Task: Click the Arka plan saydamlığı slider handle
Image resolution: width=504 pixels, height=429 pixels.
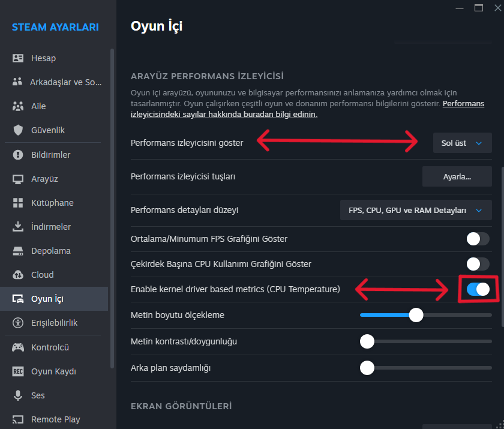Action: [367, 368]
